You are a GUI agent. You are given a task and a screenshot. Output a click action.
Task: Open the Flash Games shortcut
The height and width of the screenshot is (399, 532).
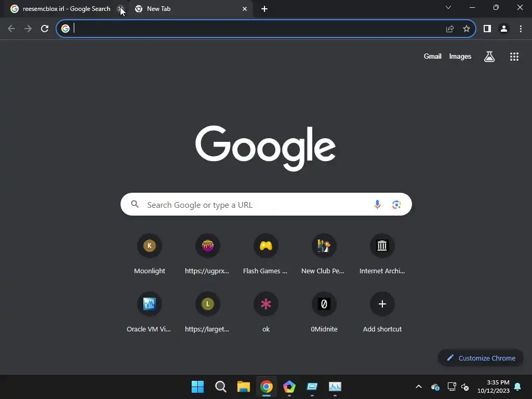[x=265, y=254]
